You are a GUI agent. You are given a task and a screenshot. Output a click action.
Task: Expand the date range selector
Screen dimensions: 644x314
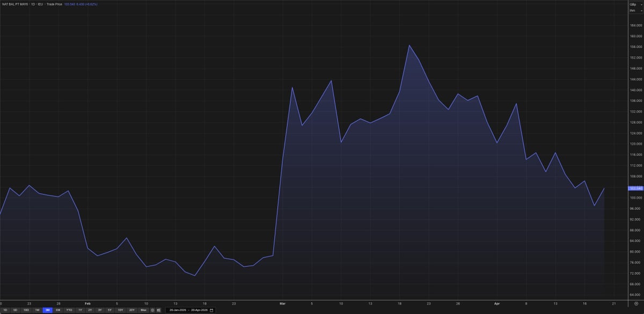tap(191, 310)
